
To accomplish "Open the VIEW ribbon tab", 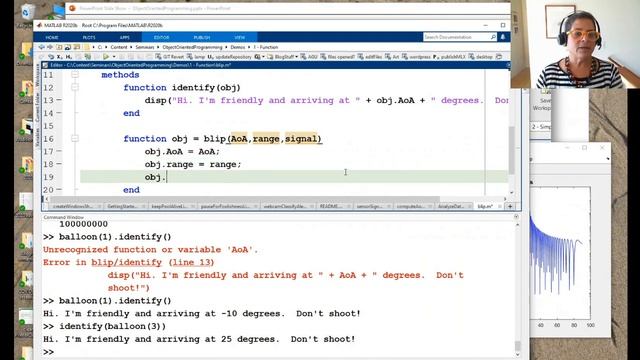I will [x=240, y=38].
